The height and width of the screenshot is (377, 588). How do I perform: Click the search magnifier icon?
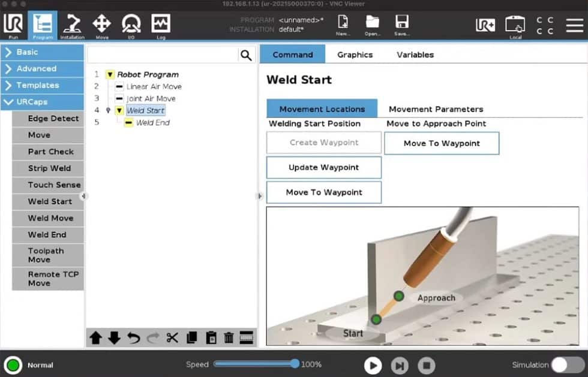(x=246, y=55)
